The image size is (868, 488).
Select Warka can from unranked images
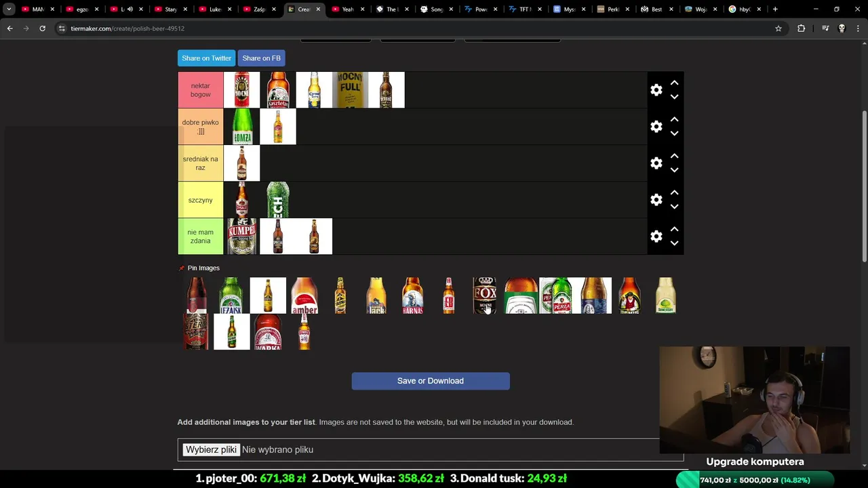pyautogui.click(x=268, y=332)
